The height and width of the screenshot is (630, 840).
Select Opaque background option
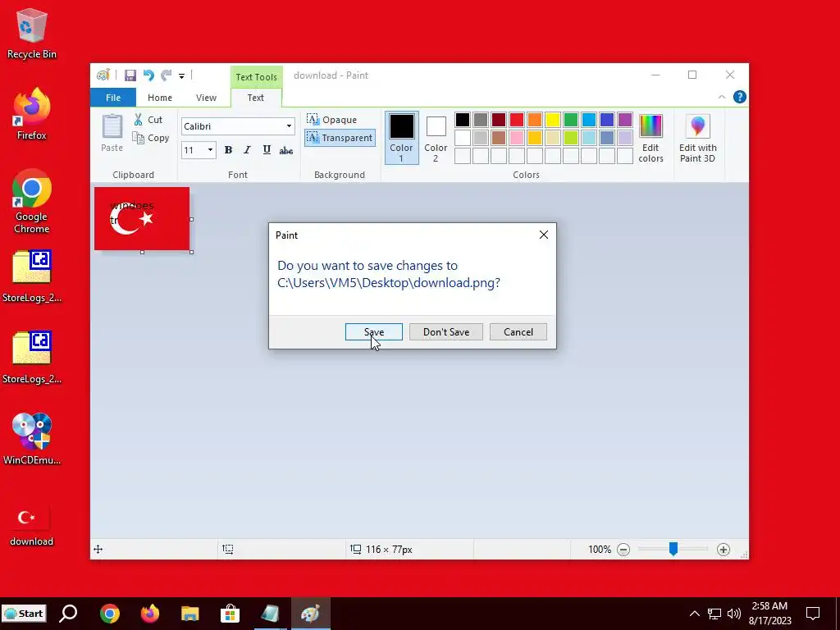coord(332,120)
